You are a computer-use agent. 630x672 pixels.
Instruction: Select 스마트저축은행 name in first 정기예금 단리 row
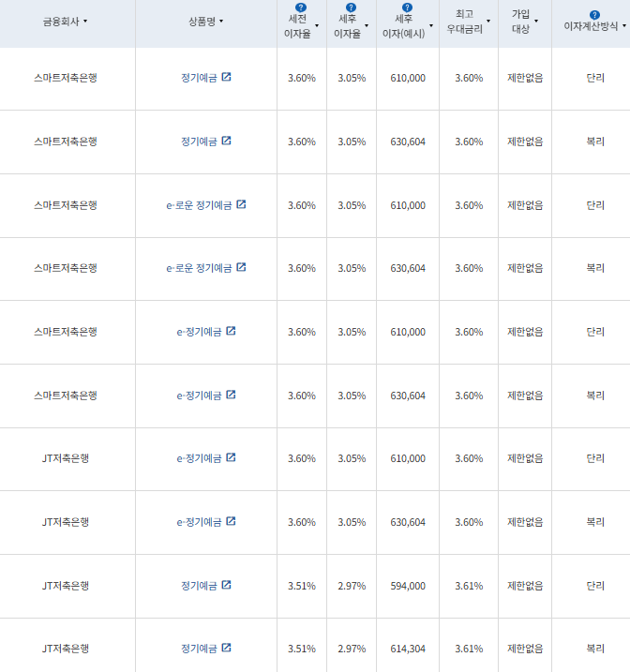(x=66, y=78)
